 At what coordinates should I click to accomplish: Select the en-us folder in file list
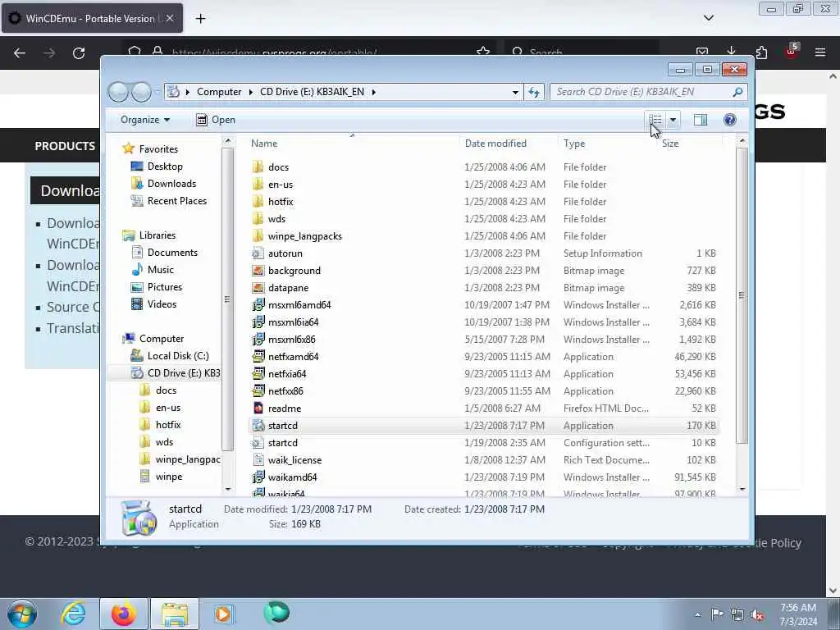point(485,185)
